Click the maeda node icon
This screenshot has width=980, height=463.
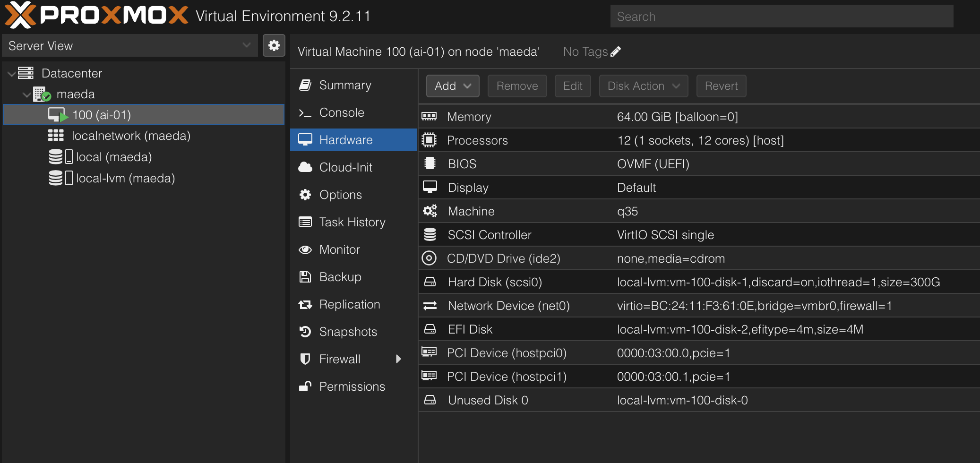(x=42, y=94)
